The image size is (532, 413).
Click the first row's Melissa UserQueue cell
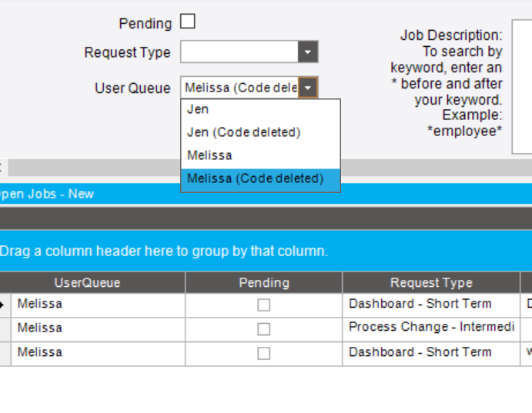(x=98, y=305)
